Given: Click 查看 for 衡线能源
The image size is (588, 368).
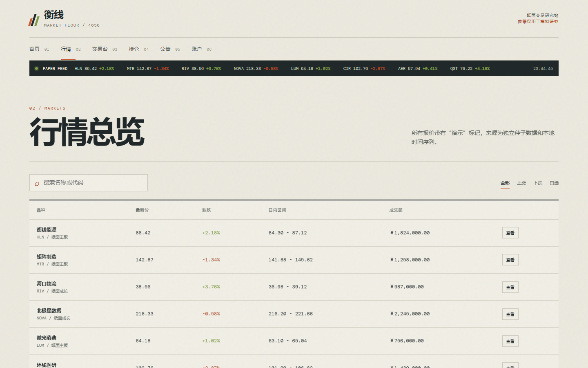Looking at the screenshot, I should click(510, 233).
